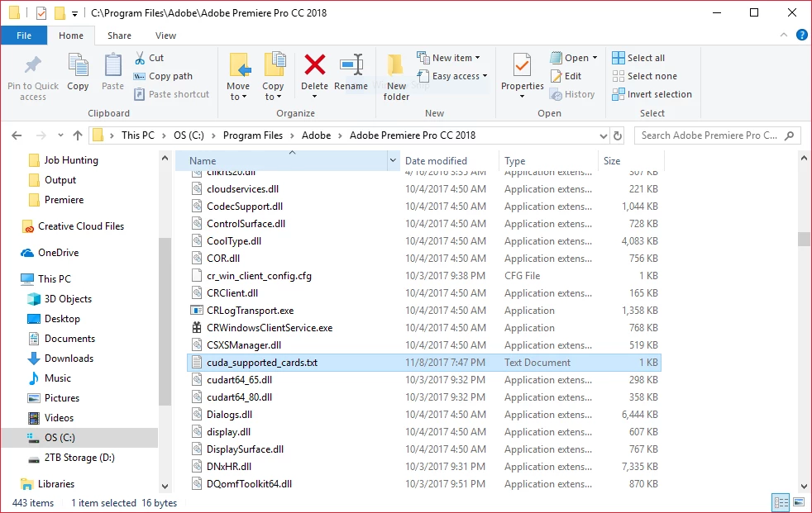The width and height of the screenshot is (812, 513).
Task: Click the Copy ribbon icon
Action: click(x=79, y=66)
